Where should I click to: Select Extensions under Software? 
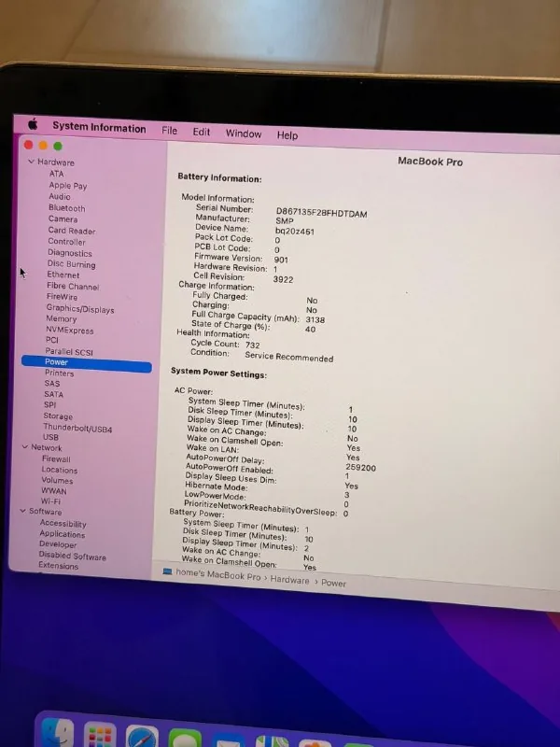click(58, 566)
